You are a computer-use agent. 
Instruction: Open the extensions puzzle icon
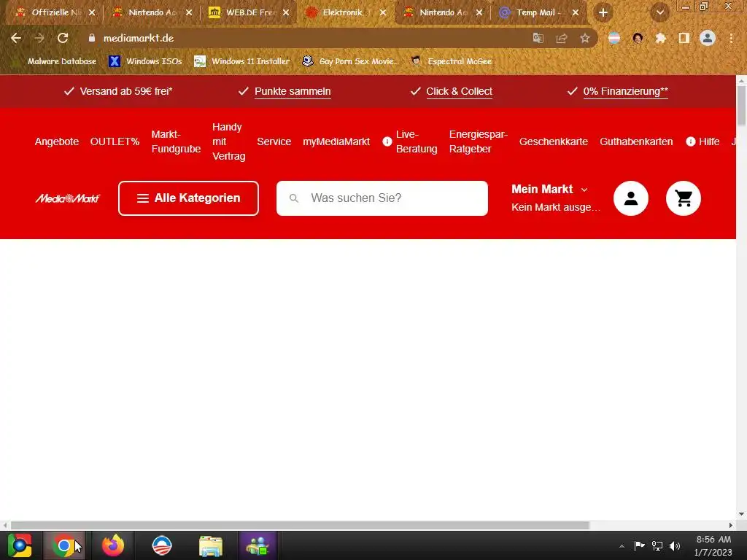point(660,38)
